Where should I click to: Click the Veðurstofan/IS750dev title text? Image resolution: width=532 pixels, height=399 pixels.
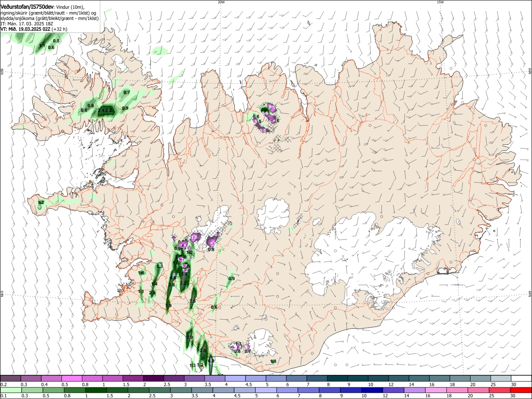27,7
